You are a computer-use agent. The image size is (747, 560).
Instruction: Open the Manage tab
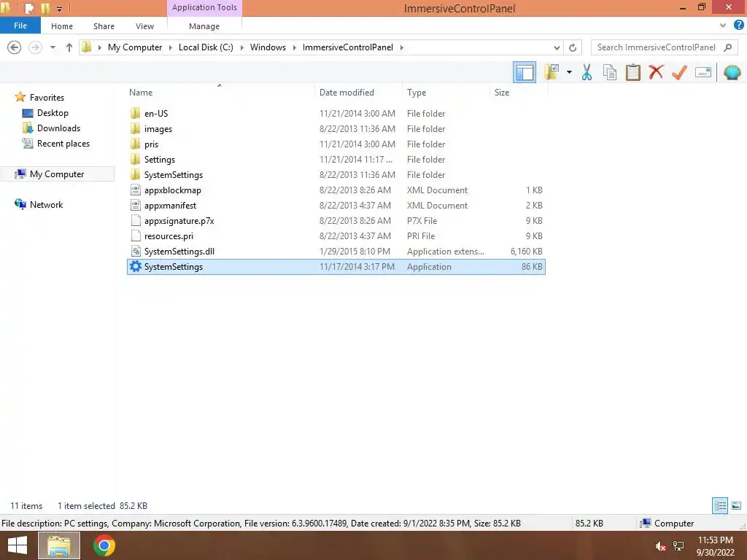[204, 26]
